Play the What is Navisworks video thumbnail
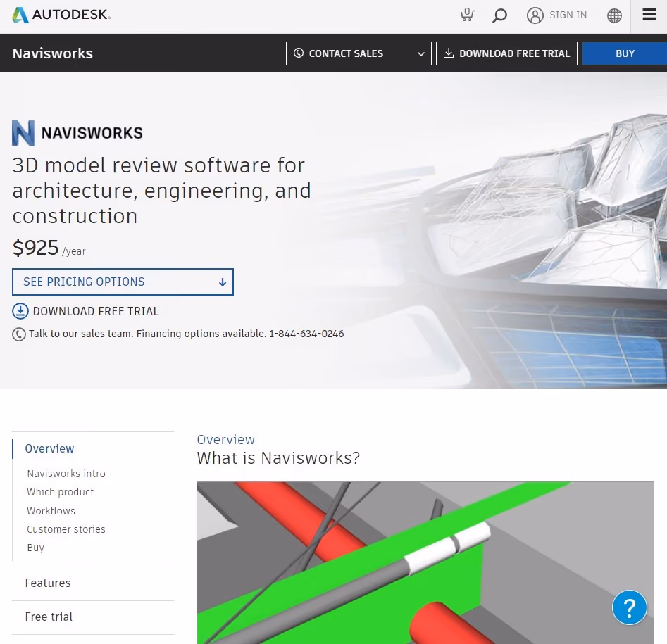This screenshot has height=644, width=667. point(425,562)
